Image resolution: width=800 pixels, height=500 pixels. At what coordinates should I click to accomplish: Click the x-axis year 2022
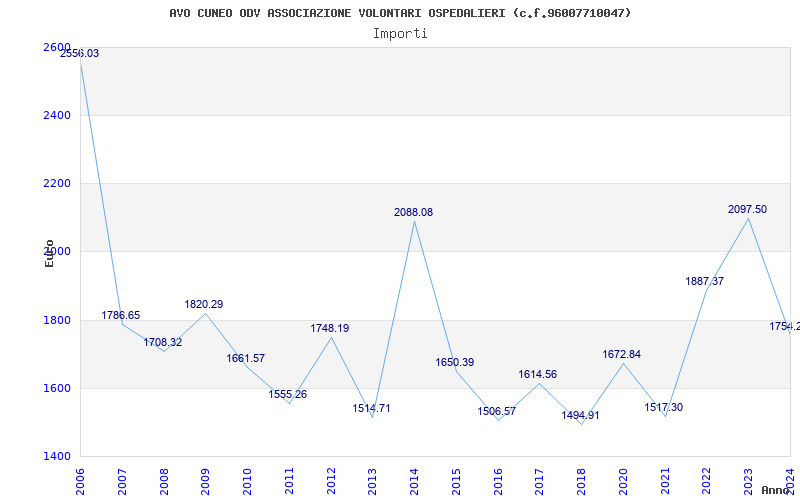[707, 482]
